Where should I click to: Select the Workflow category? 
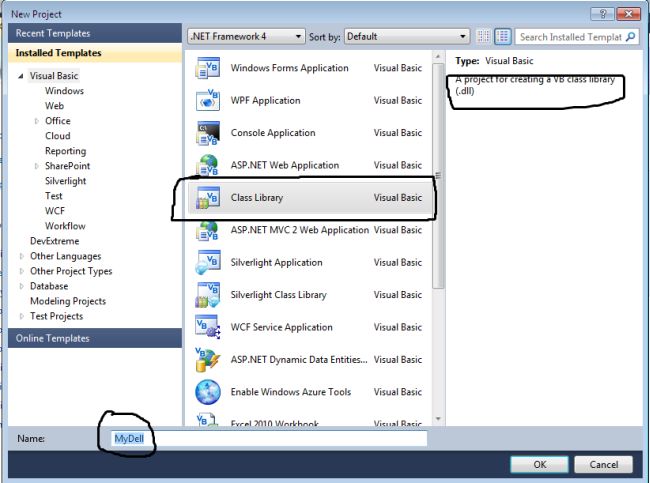(65, 226)
